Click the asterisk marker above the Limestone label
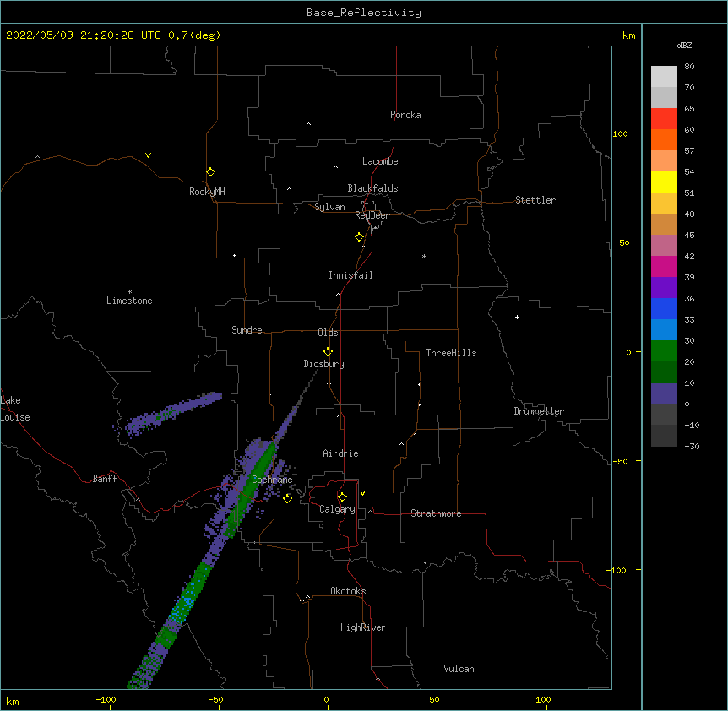Screen dimensions: 728x711 pos(129,292)
